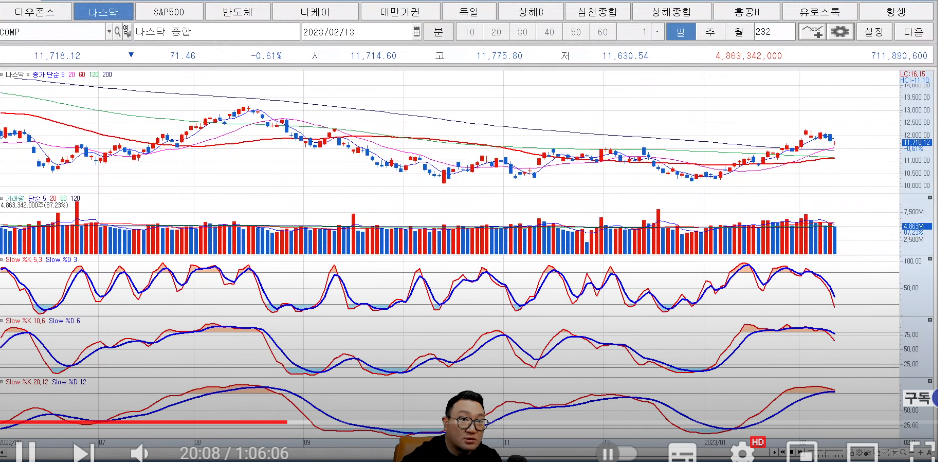Expand the symbol code dropdown arrow
Screen dimensions: 938x462
tap(109, 32)
